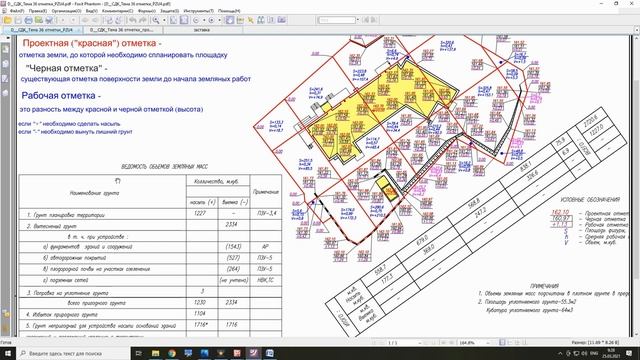Select single page view mode icon

pyautogui.click(x=502, y=343)
